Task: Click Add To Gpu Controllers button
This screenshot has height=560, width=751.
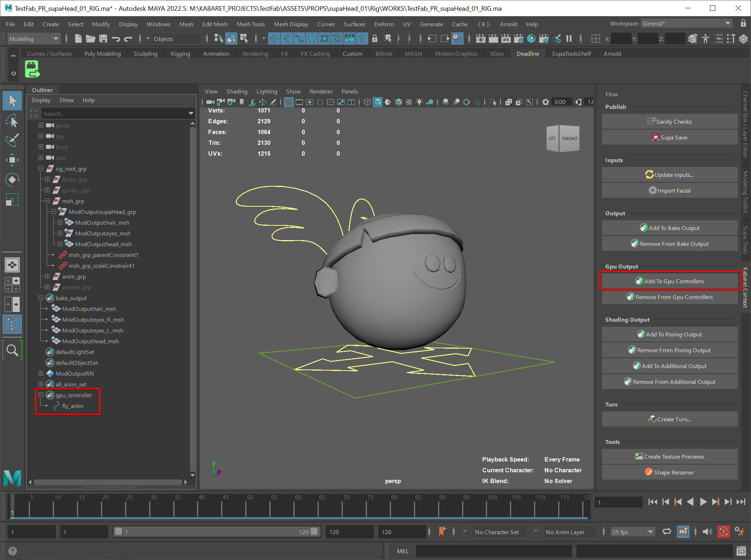Action: pos(670,281)
